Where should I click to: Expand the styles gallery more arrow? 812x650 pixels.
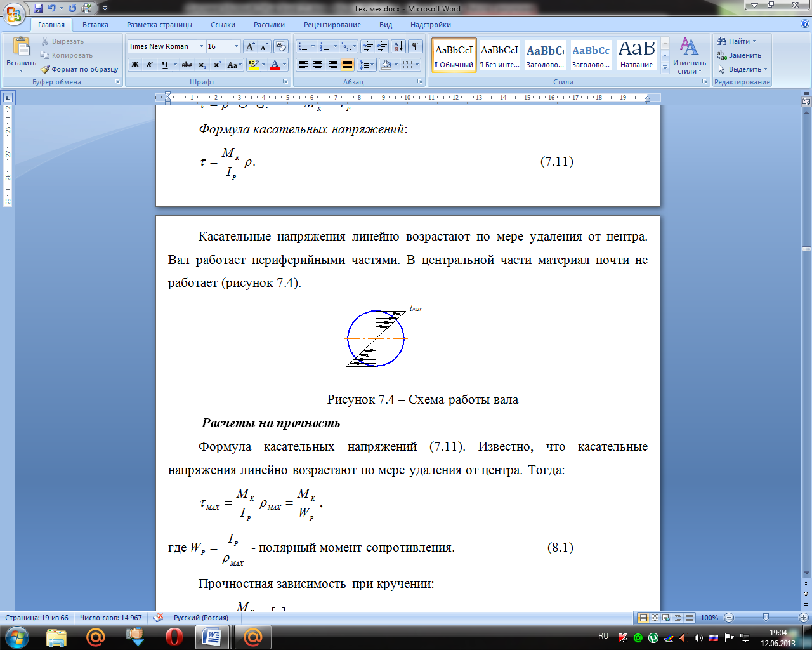coord(665,68)
